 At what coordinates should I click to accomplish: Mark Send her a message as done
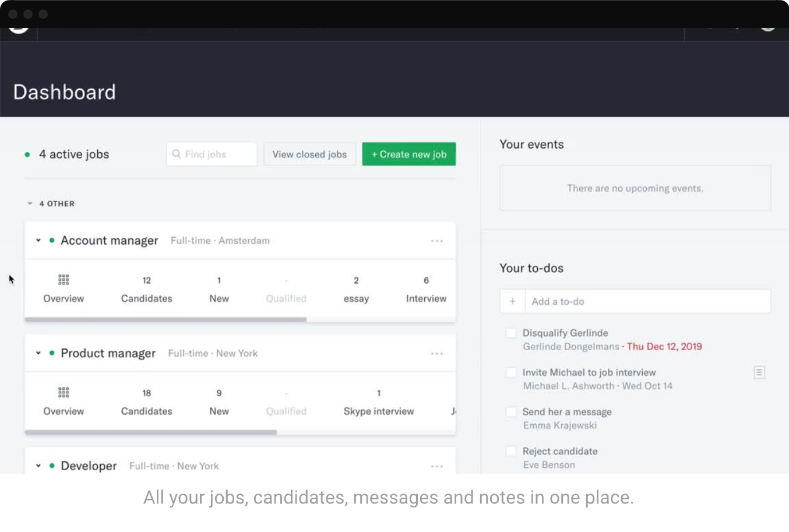[x=511, y=412]
